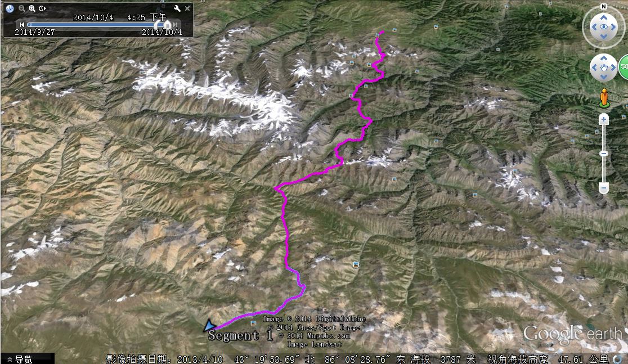Screen dimensions: 628x364
Task: Zoom in with the plus button
Action: 604,119
